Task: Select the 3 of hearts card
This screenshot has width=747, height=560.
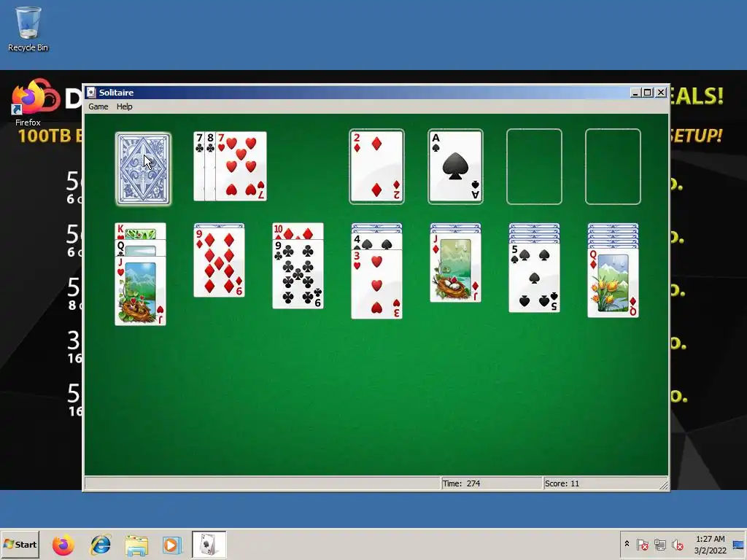Action: pyautogui.click(x=377, y=284)
